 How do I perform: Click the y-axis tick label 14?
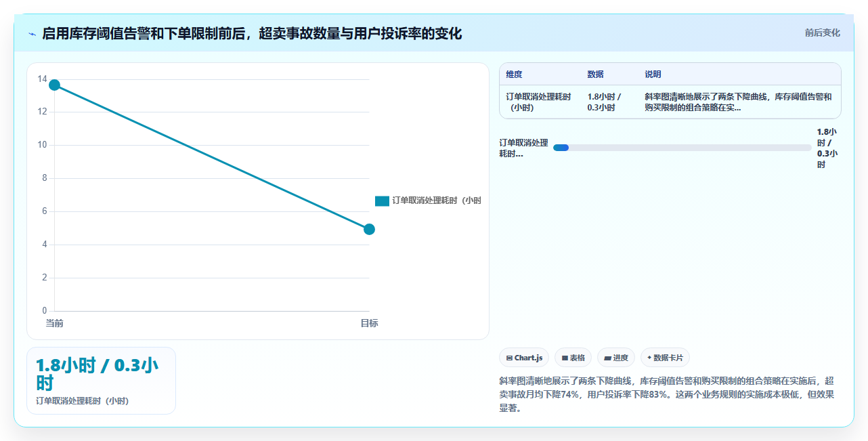pos(42,79)
